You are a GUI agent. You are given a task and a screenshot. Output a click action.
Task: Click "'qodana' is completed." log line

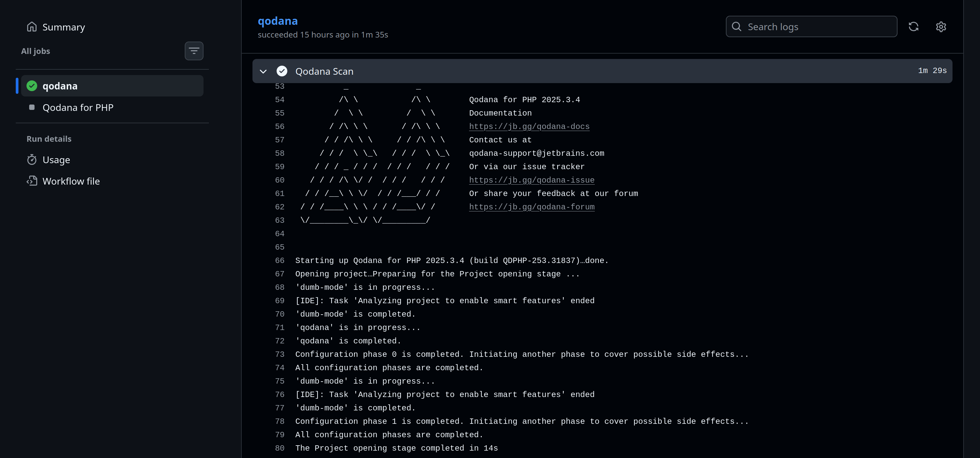coord(348,341)
